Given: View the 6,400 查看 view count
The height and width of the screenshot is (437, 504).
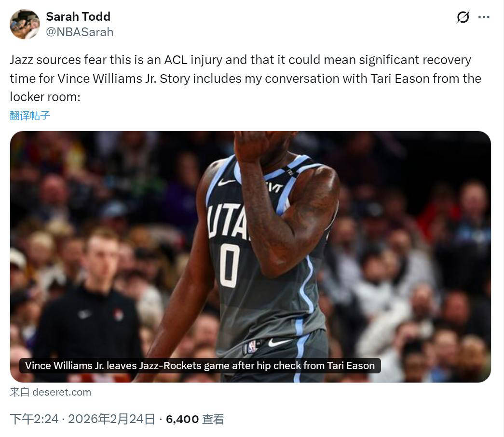Looking at the screenshot, I should (195, 419).
